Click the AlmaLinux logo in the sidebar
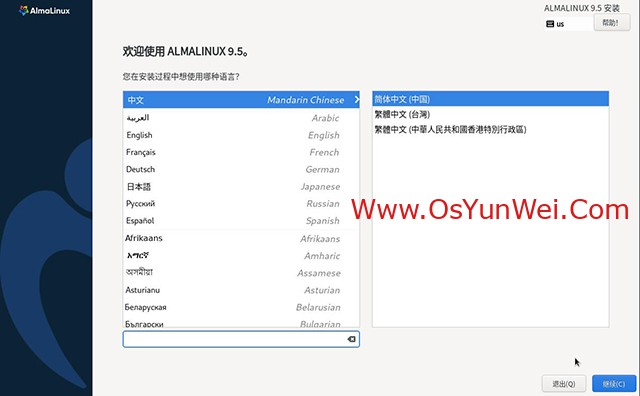The height and width of the screenshot is (396, 640). (x=44, y=11)
